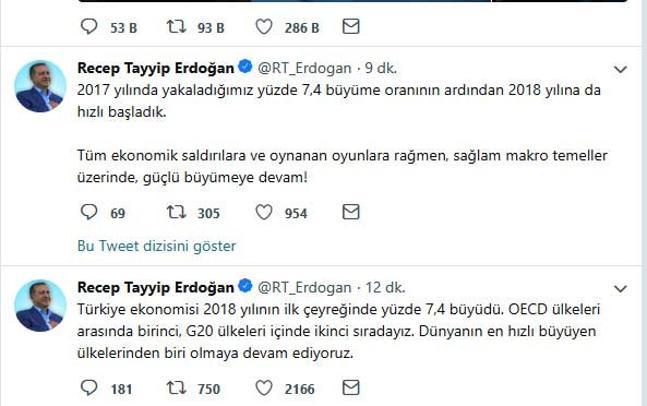Open replies on the 53 B comment tweet
647x406 pixels.
pyautogui.click(x=89, y=27)
